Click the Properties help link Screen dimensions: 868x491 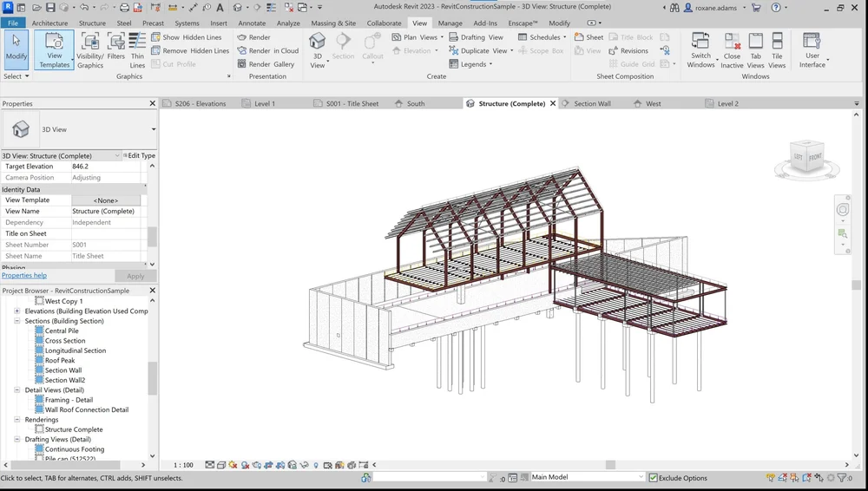coord(24,276)
